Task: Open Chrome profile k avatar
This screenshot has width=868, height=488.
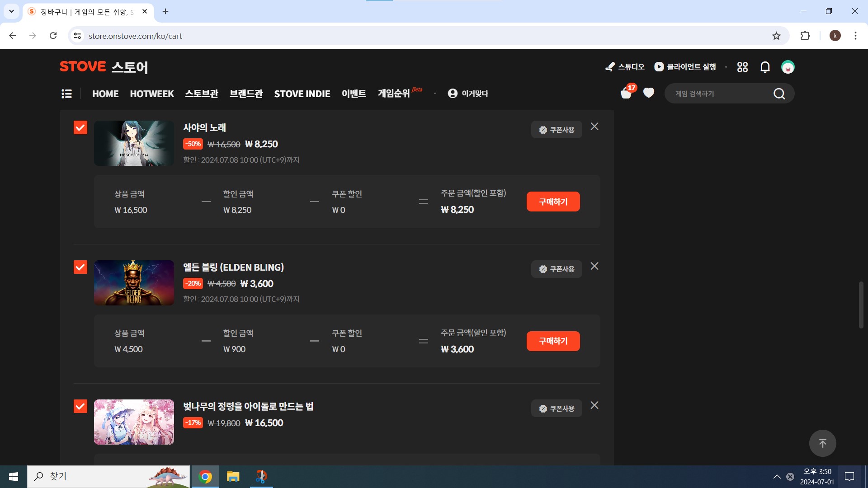Action: tap(835, 36)
